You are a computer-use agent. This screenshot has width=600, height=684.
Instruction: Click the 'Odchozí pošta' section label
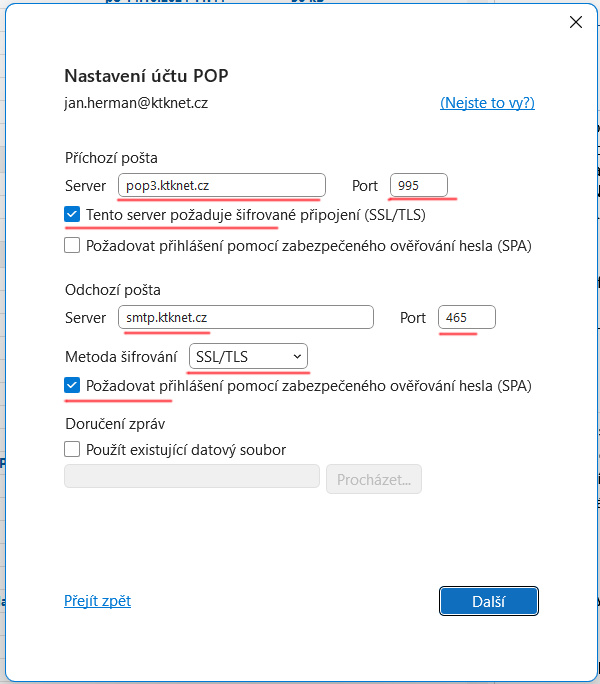111,289
